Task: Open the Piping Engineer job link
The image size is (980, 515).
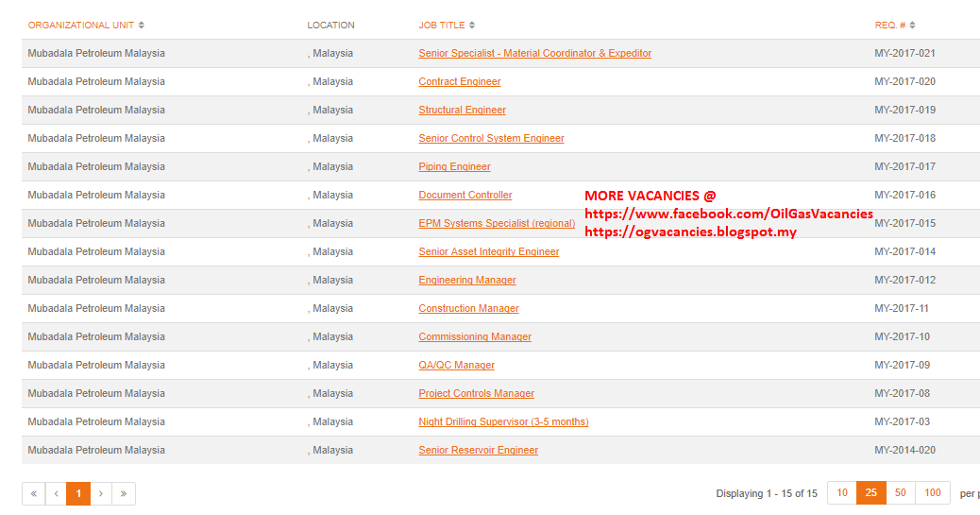Action: coord(454,166)
